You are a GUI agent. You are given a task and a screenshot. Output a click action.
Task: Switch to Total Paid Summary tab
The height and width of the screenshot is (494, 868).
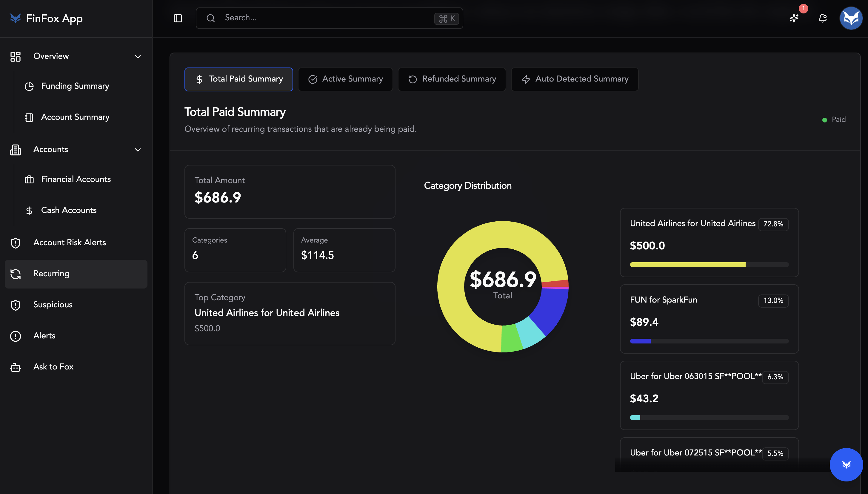point(238,79)
